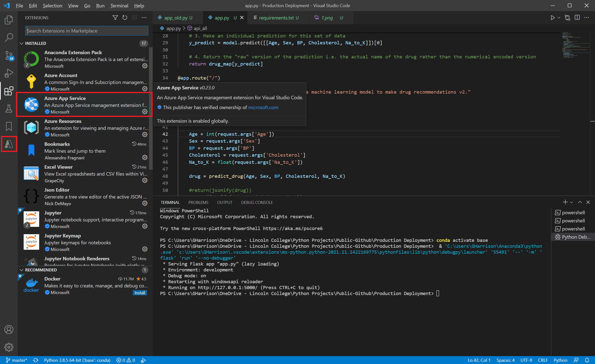Open the Testing flask view
Image resolution: width=595 pixels, height=364 pixels.
pyautogui.click(x=9, y=109)
